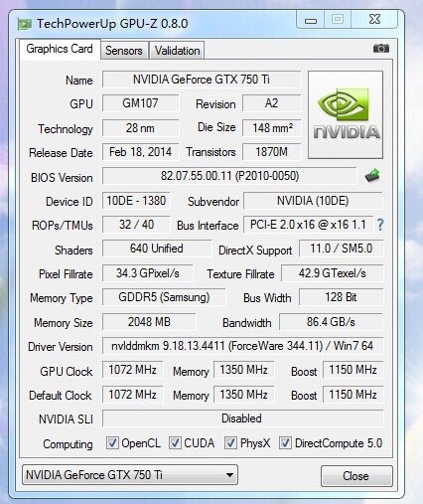The height and width of the screenshot is (504, 423).
Task: Click the Driver Version field
Action: 242,346
